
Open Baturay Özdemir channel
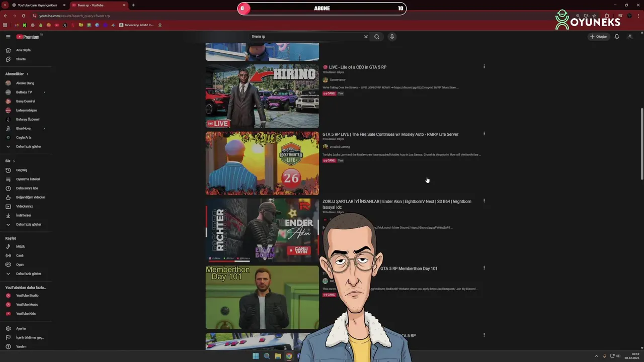pyautogui.click(x=28, y=119)
